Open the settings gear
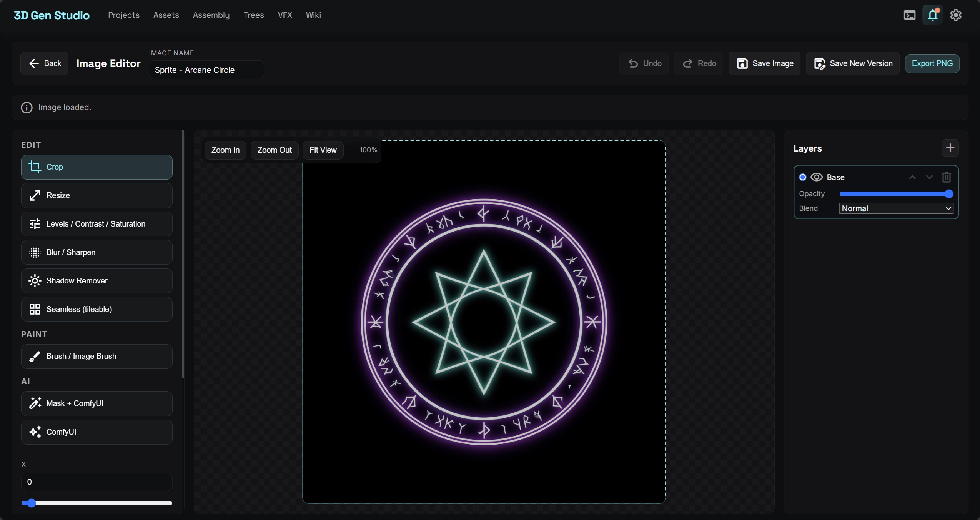The height and width of the screenshot is (520, 980). click(956, 15)
